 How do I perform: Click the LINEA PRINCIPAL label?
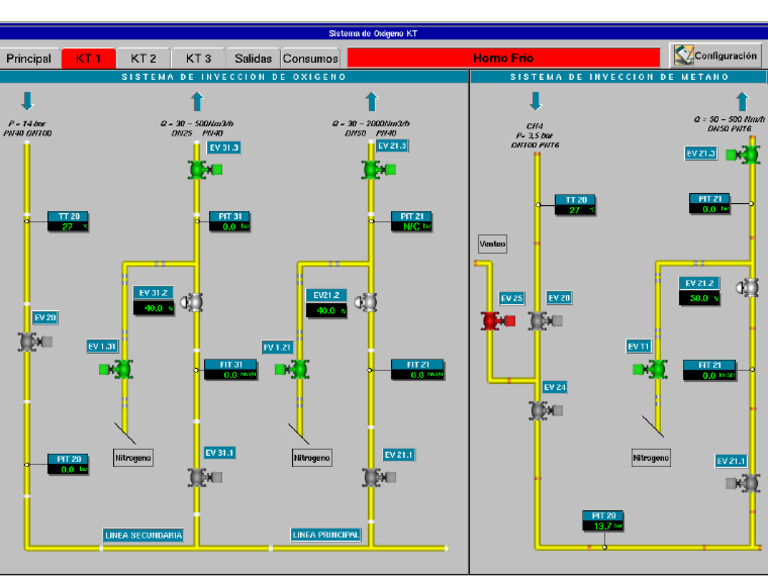(326, 535)
